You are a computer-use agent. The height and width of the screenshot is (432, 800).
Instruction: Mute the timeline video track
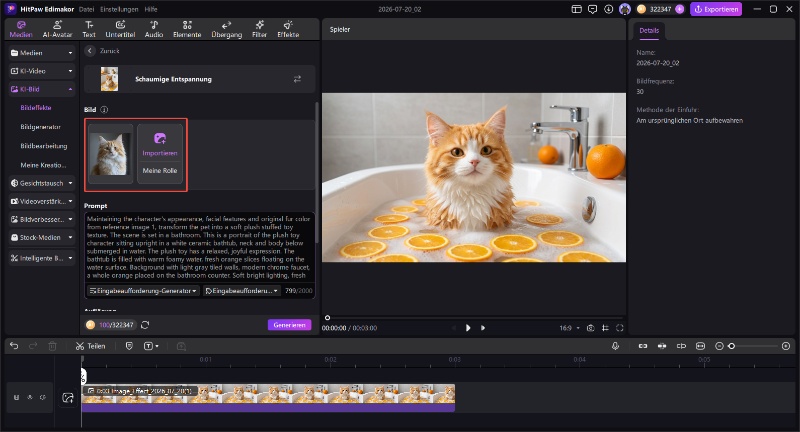(x=43, y=397)
